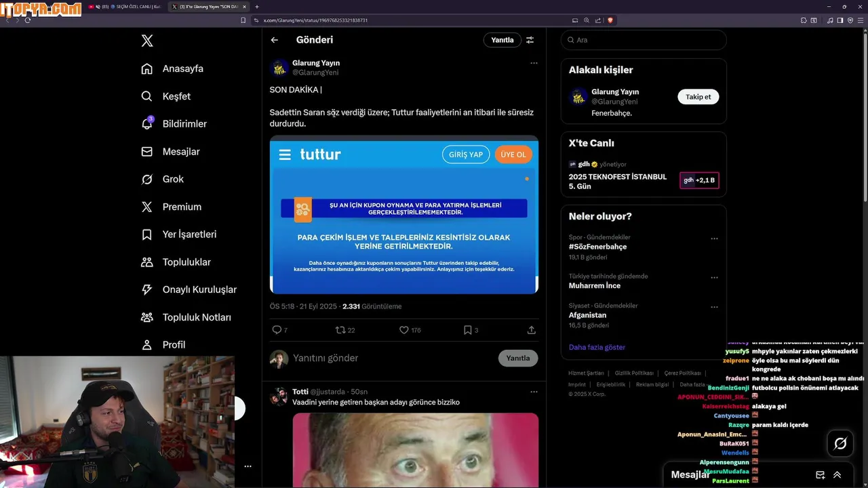Open more options on Totti reply
Image resolution: width=868 pixels, height=488 pixels.
click(534, 392)
